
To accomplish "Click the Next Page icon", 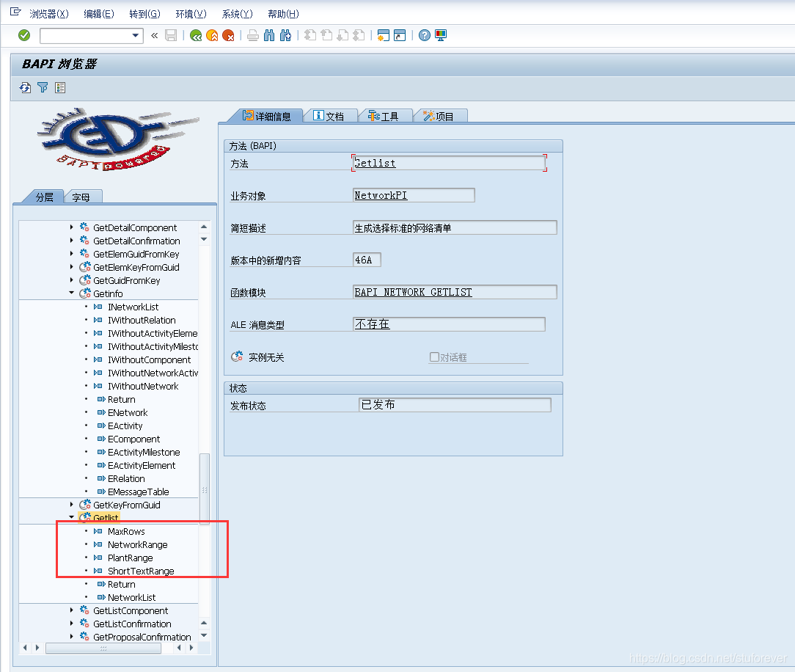I will pyautogui.click(x=342, y=35).
